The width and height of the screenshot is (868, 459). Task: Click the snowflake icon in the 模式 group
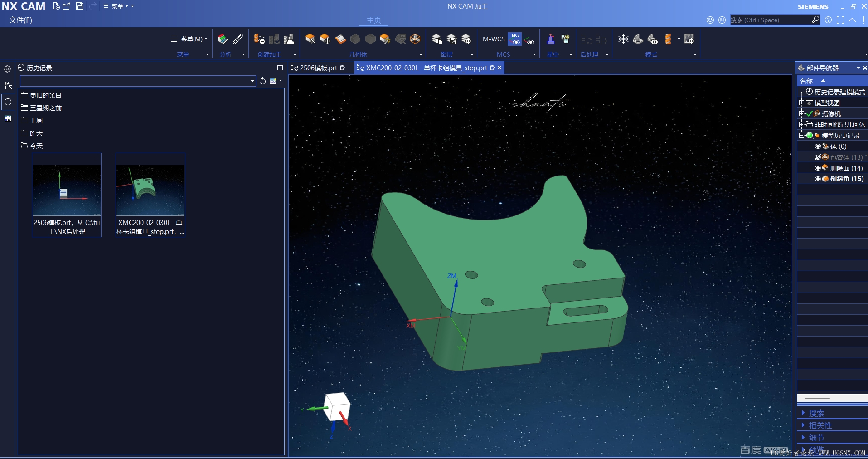point(623,39)
